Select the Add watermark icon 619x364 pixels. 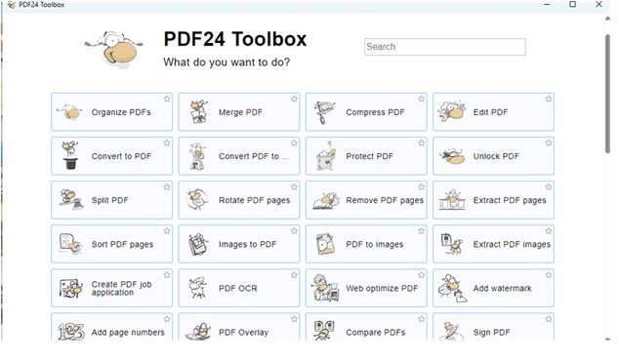[452, 288]
